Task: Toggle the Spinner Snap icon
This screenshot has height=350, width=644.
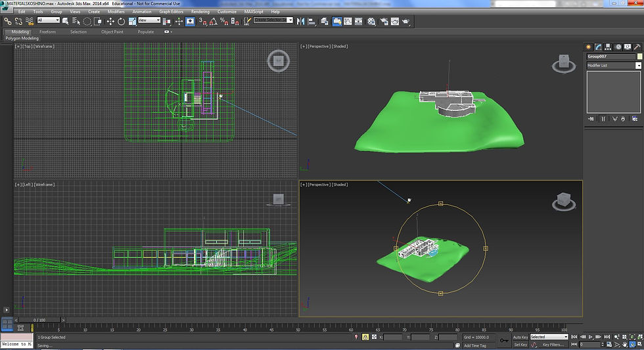Action: coord(235,21)
